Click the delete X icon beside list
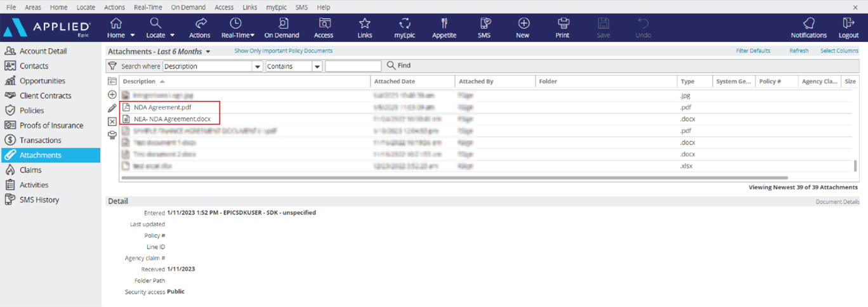 click(x=112, y=122)
